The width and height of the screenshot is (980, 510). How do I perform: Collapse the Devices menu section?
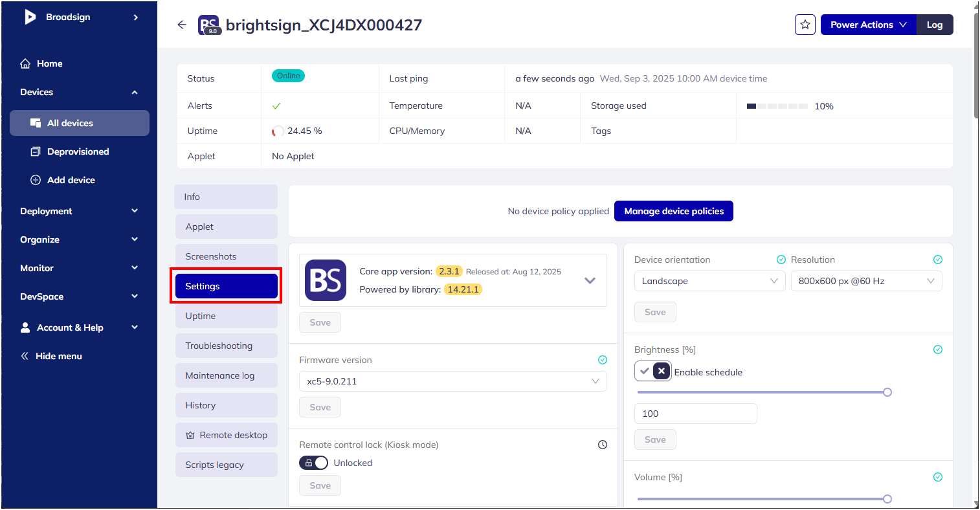click(135, 93)
